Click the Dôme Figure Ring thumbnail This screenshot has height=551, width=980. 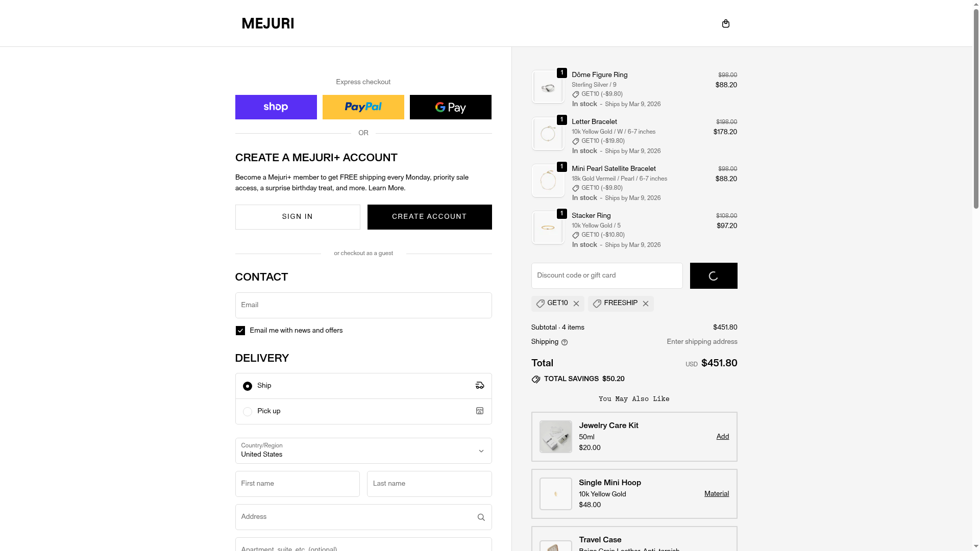coord(548,87)
